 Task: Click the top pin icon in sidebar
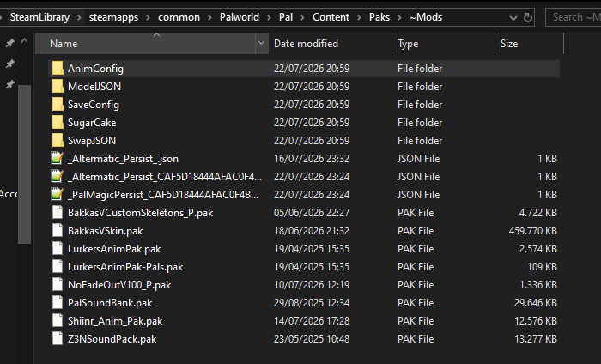pos(10,43)
